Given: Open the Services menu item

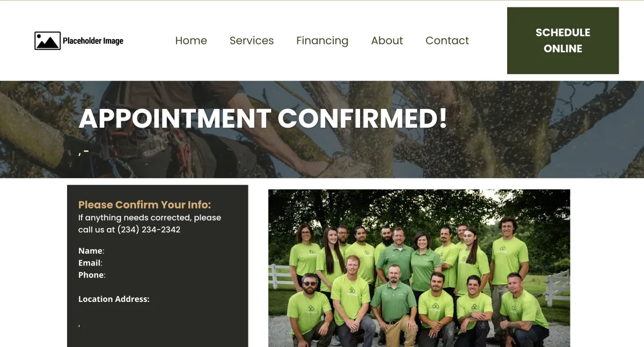Looking at the screenshot, I should [252, 41].
